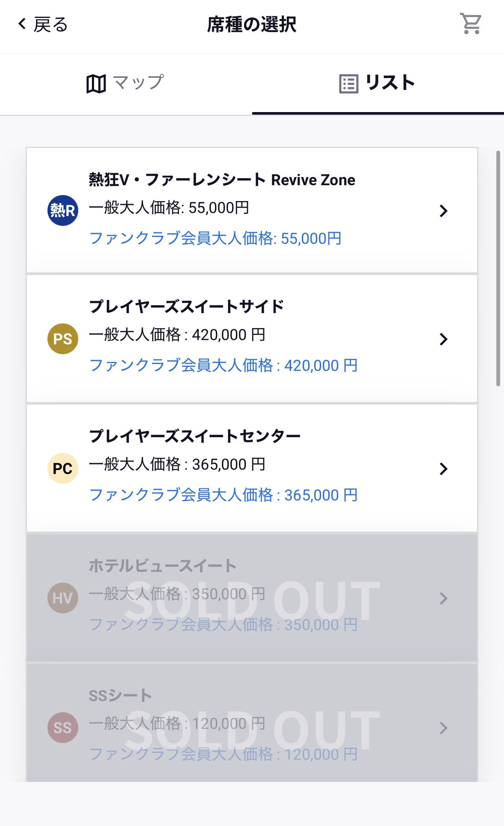Open fan club price link 365,000 円
The width and height of the screenshot is (504, 826).
223,495
